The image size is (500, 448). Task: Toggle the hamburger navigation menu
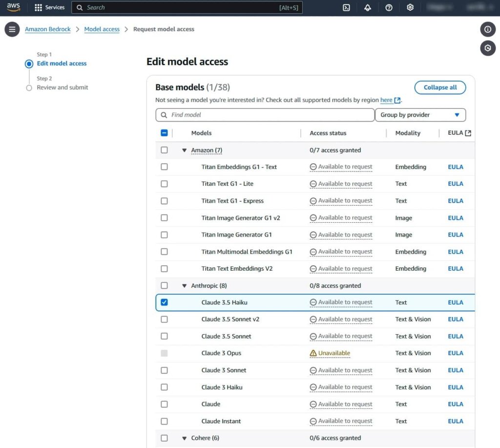(x=12, y=29)
